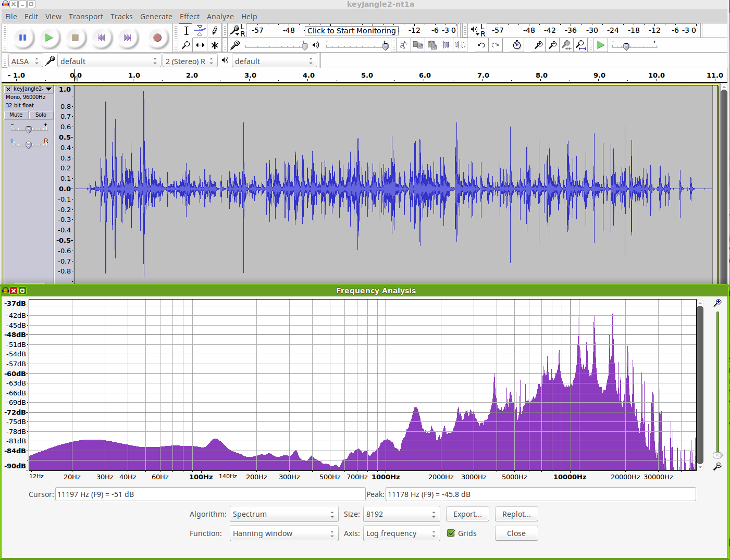The image size is (730, 560).
Task: Open the recording meter microphone options
Action: tap(236, 31)
